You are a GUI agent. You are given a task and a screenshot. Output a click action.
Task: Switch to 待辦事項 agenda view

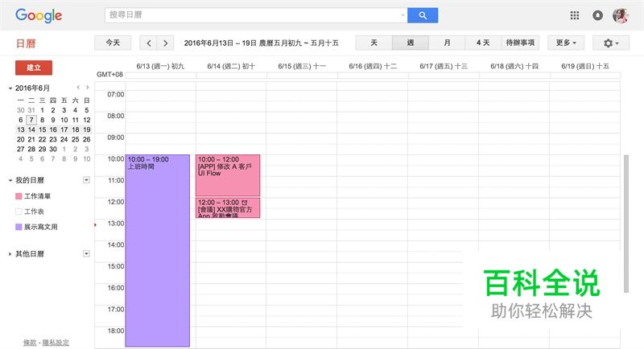pyautogui.click(x=520, y=43)
